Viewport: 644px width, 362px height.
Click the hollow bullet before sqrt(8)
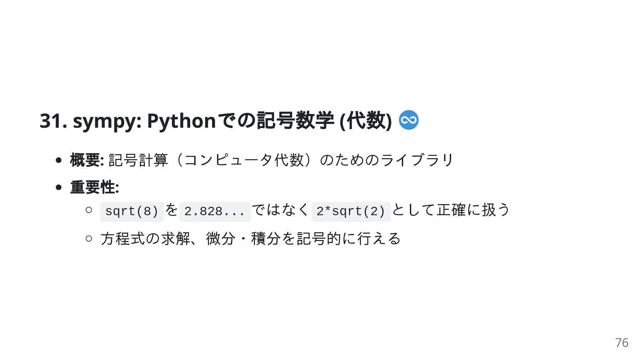[89, 210]
